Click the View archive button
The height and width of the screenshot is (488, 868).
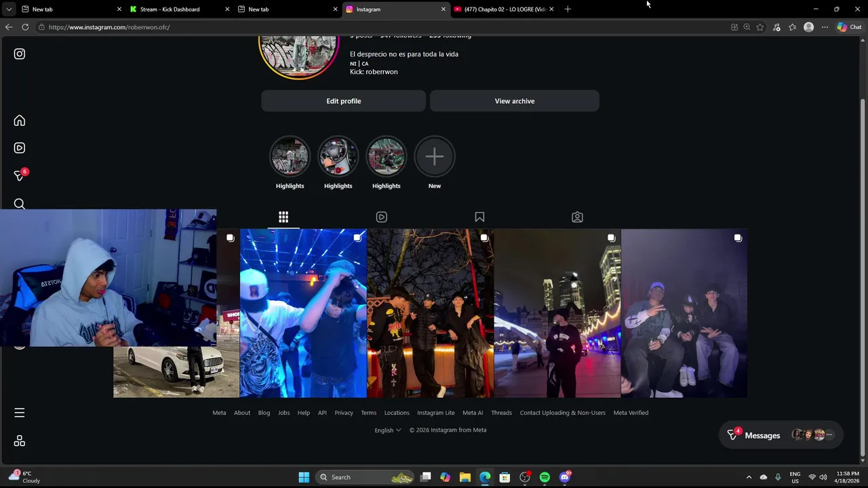click(515, 101)
